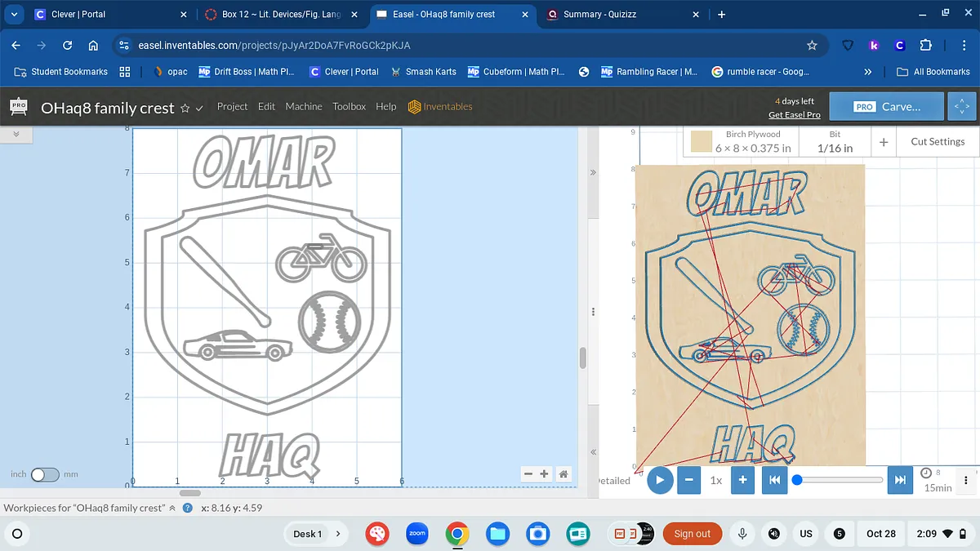The width and height of the screenshot is (980, 551).
Task: Open the Toolbox menu
Action: coord(349,107)
